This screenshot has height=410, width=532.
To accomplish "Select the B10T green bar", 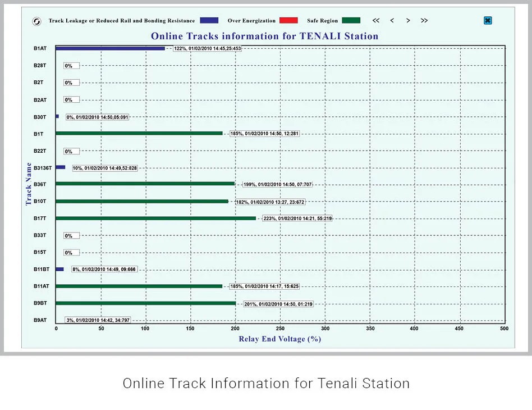I will coord(142,201).
